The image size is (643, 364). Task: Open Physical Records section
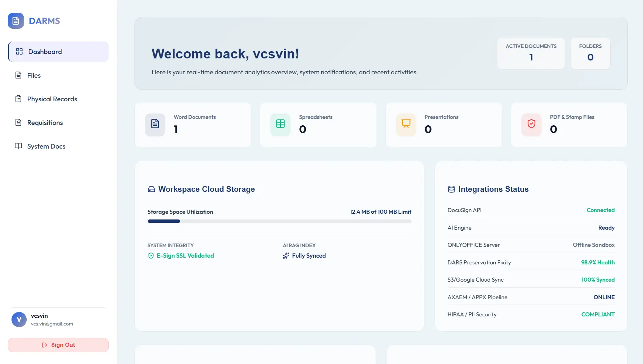(x=58, y=99)
